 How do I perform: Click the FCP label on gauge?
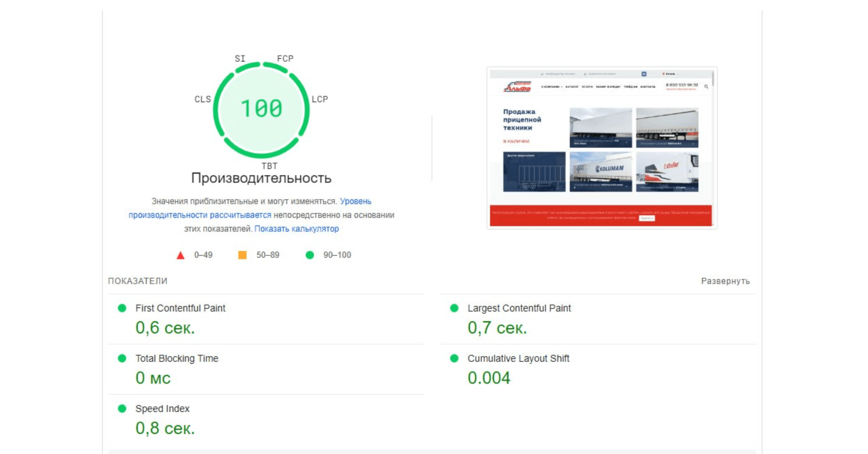coord(285,59)
